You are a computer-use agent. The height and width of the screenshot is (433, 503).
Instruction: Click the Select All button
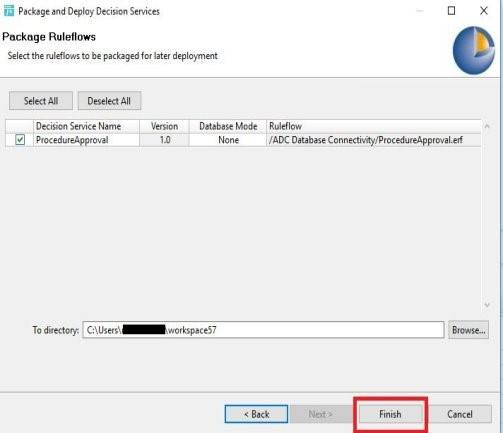(41, 101)
